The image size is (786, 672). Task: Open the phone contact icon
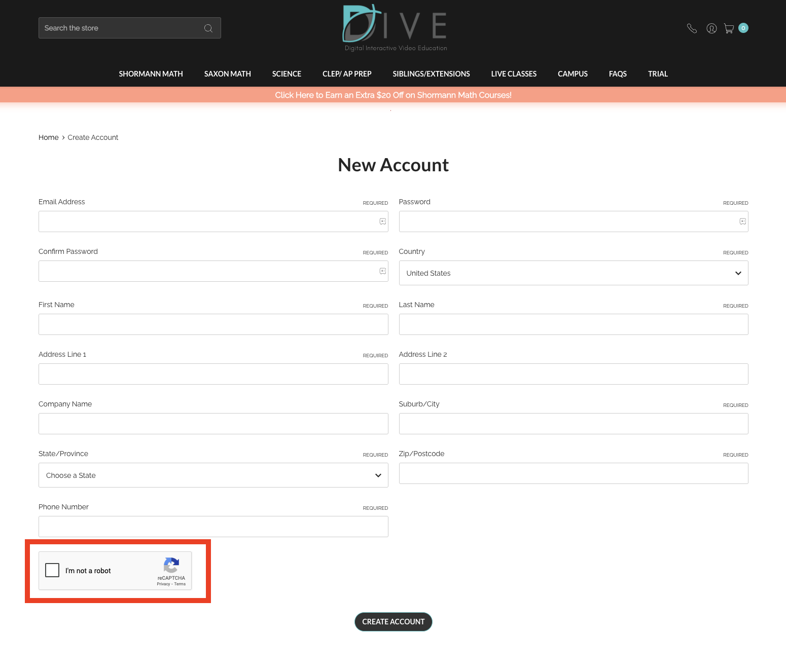tap(692, 28)
